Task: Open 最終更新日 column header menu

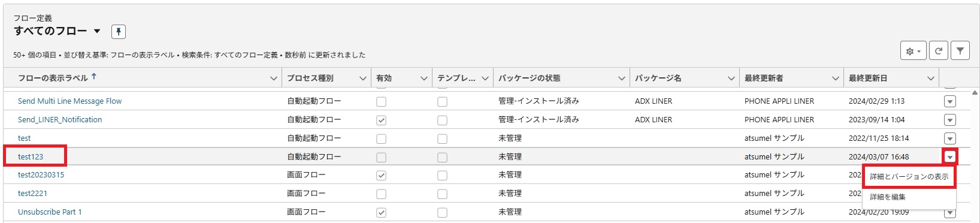Action: 931,79
